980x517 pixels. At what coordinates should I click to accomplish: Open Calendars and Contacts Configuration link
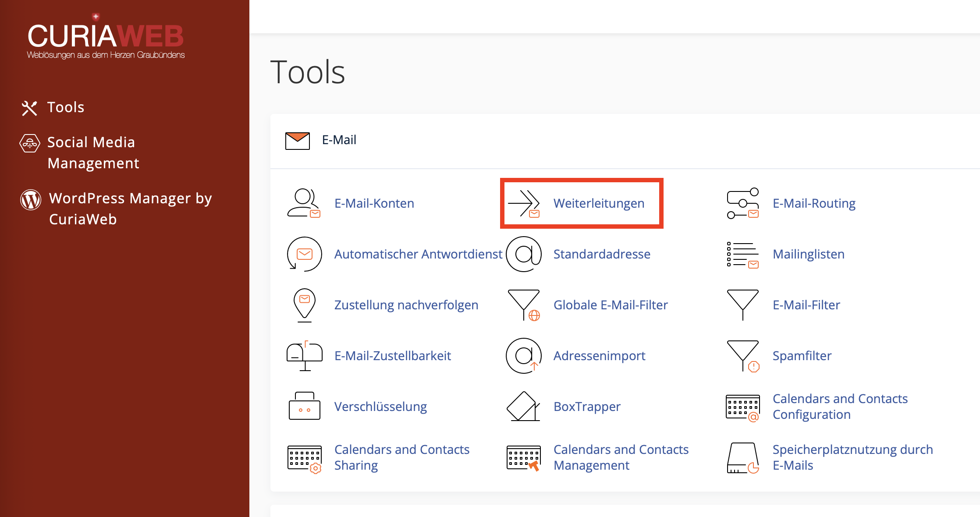840,407
